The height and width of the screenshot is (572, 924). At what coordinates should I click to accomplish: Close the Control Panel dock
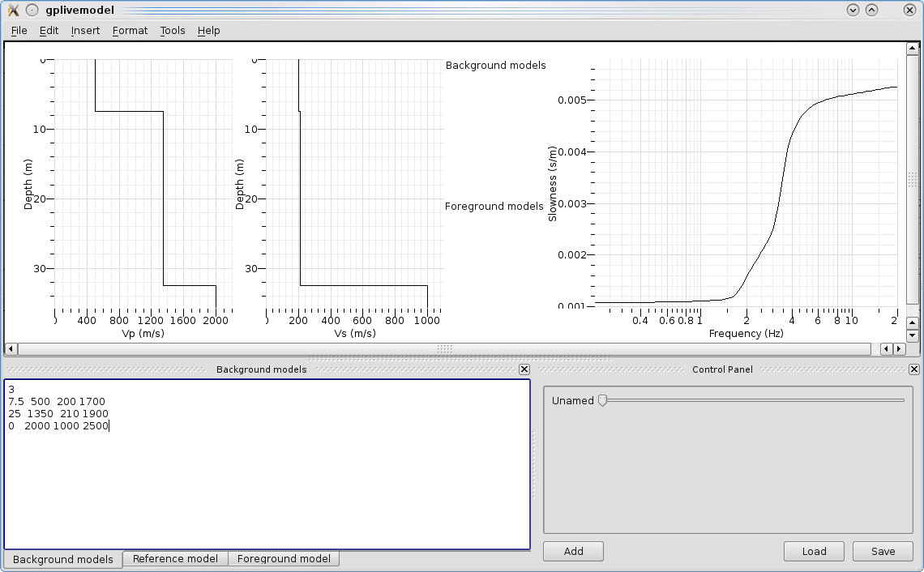coord(913,369)
